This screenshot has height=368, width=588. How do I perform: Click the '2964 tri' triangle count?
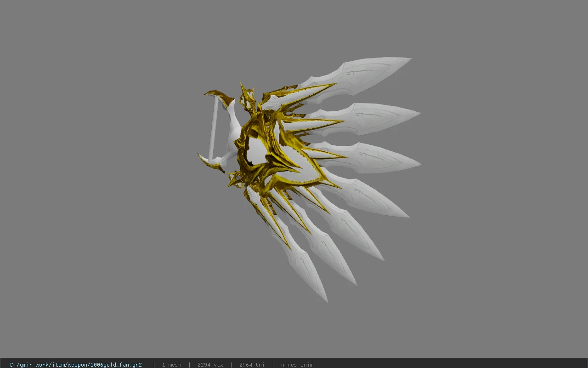252,365
